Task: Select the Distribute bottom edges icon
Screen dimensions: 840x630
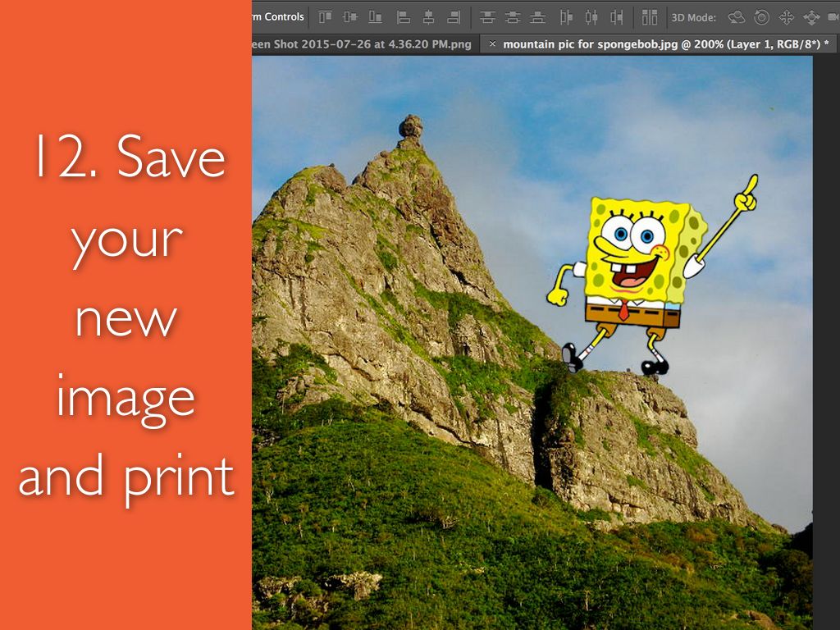Action: pos(537,17)
